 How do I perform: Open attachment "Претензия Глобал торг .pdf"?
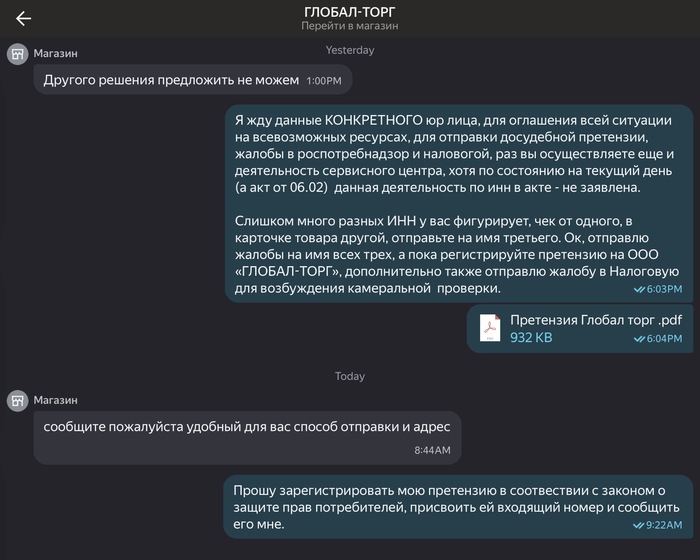[x=596, y=320]
